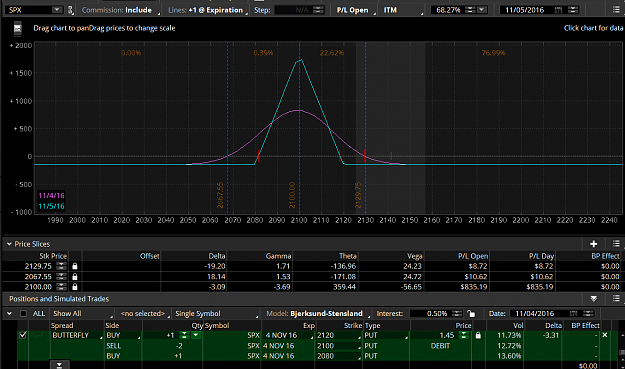625x369 pixels.
Task: Adjust the 1.45 price stepper
Action: [463, 335]
